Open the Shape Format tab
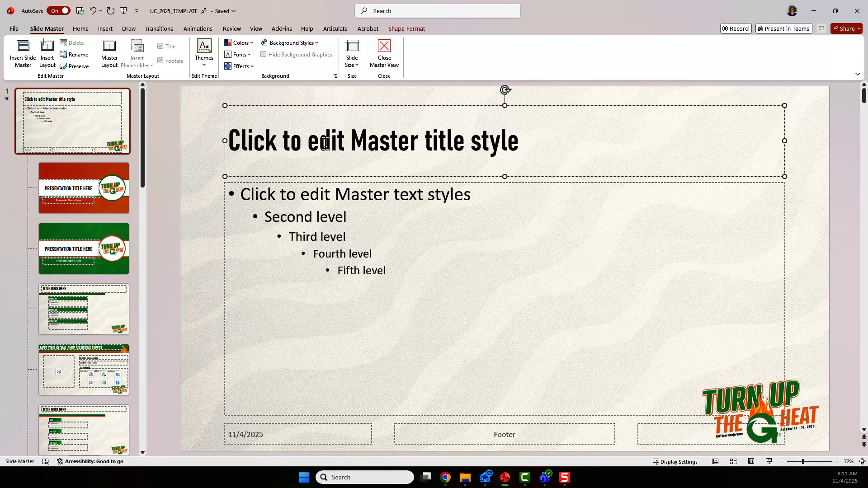 406,28
